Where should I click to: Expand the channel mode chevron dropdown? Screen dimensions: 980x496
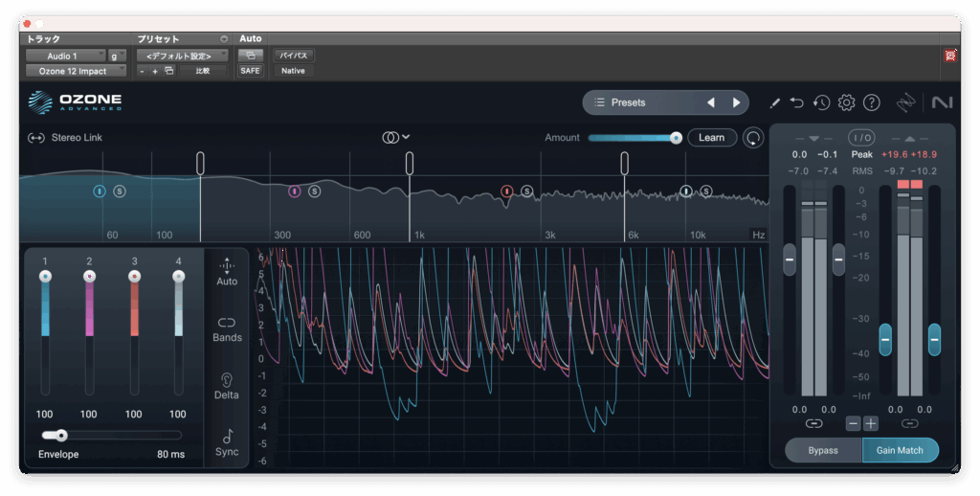click(x=406, y=137)
